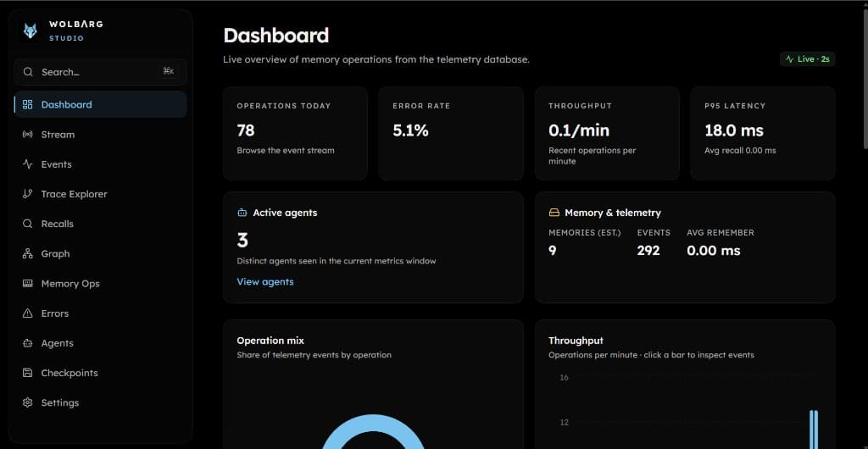Click the robot icon beside Active agents
Image resolution: width=868 pixels, height=449 pixels.
coord(242,213)
